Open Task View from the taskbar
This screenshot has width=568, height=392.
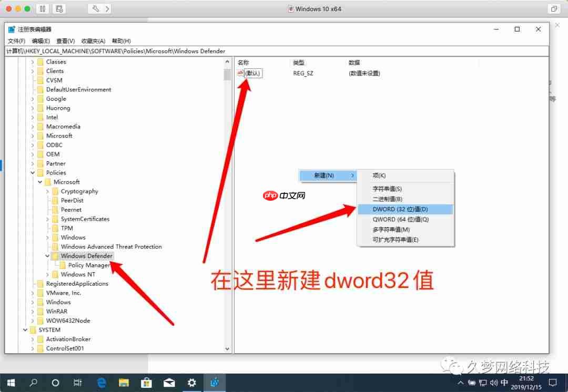pyautogui.click(x=78, y=383)
